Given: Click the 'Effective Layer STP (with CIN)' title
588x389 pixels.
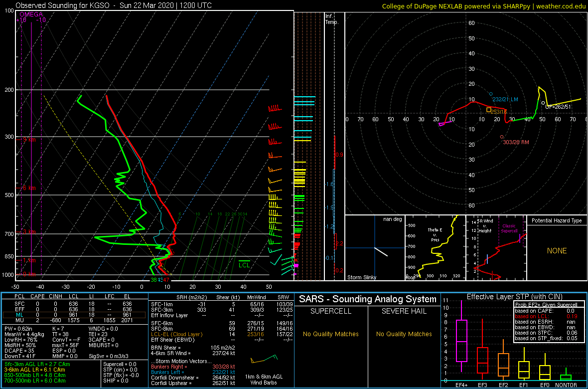Looking at the screenshot, I should pos(514,297).
